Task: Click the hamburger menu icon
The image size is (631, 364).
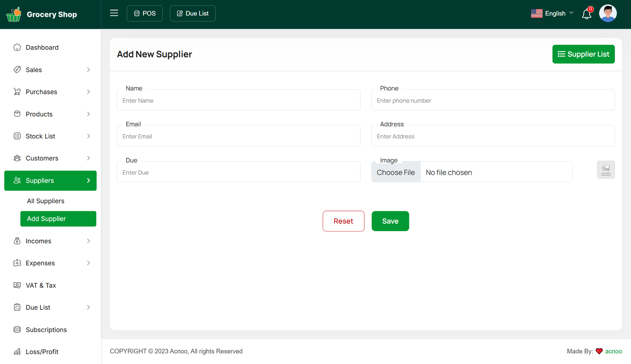Action: [114, 13]
